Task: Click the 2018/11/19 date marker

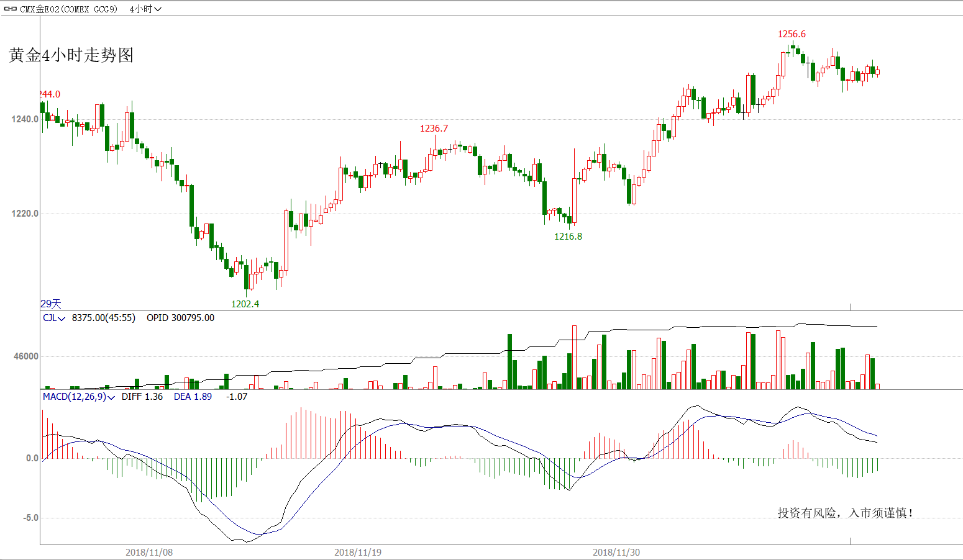Action: click(x=358, y=553)
